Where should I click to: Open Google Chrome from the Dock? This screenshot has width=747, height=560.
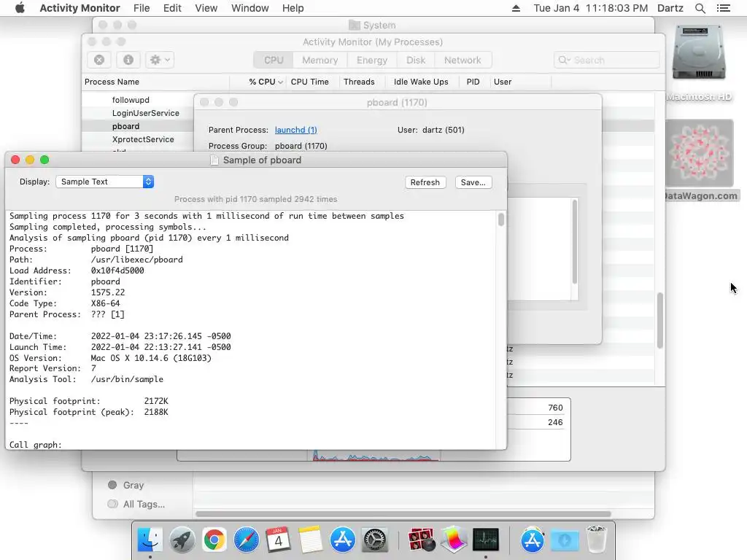[x=214, y=540]
